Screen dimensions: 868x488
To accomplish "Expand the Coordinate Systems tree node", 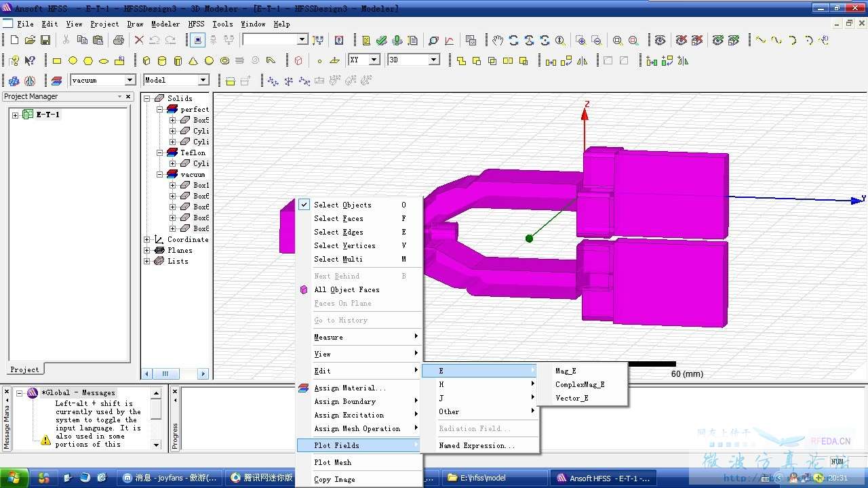I will click(x=147, y=239).
